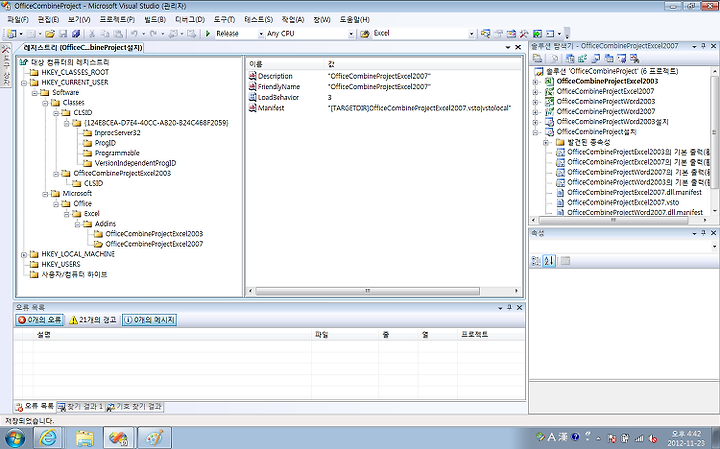
Task: Toggle Categorized view in Properties panel
Action: (536, 261)
